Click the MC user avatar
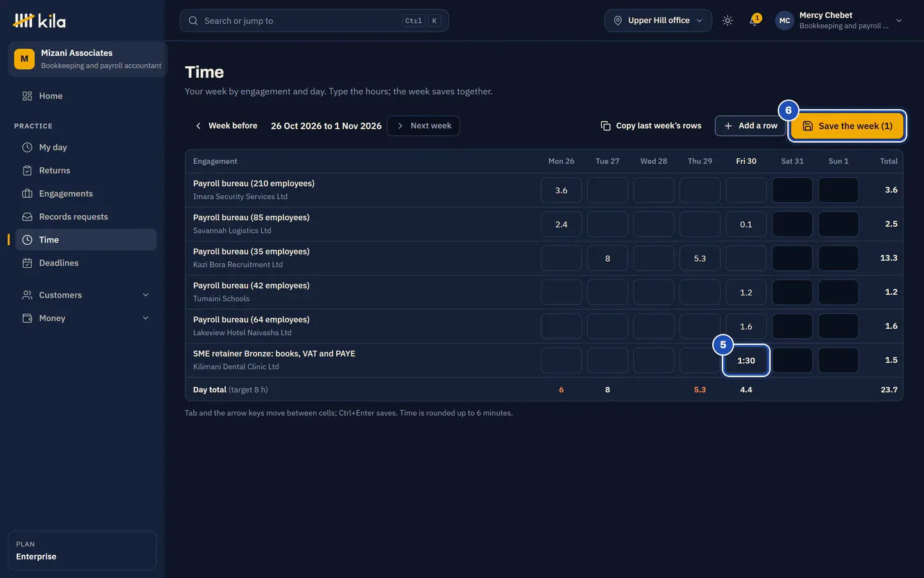924x578 pixels. 784,21
